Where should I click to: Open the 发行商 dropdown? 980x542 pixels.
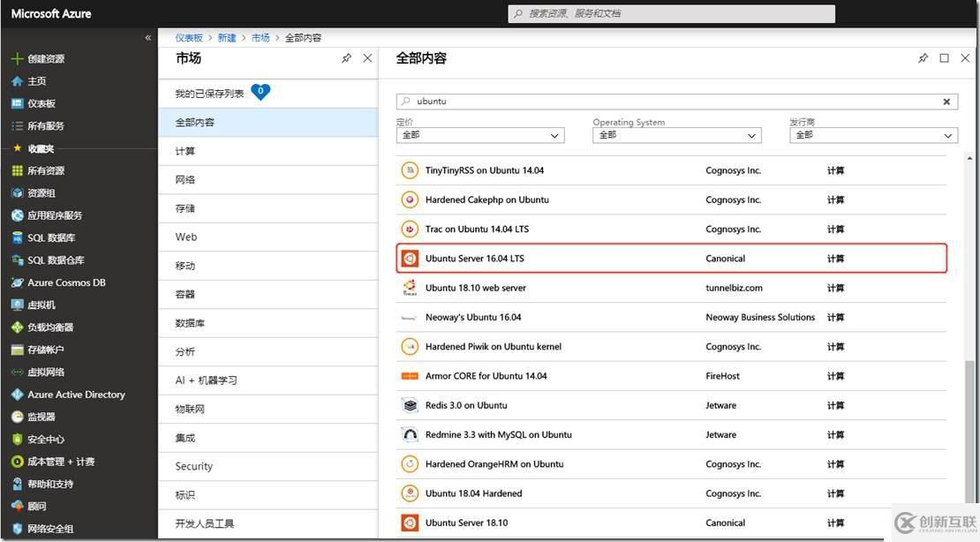[x=873, y=135]
